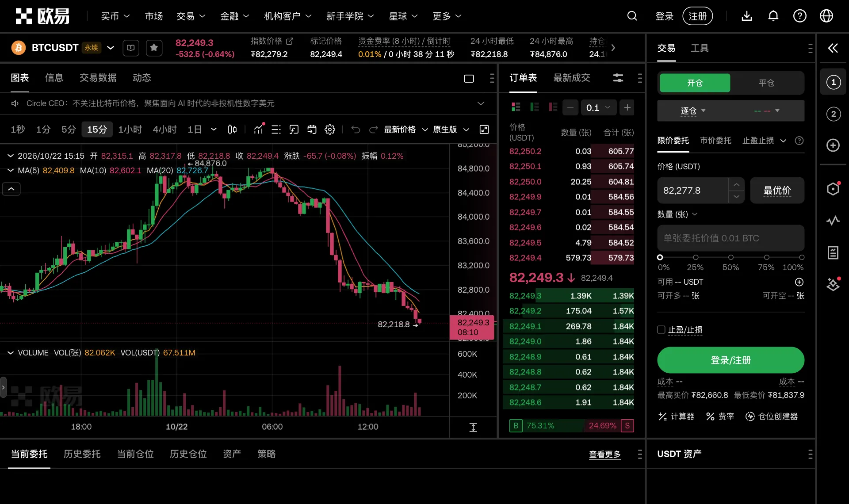Select the 平仓 close position toggle
This screenshot has height=504, width=849.
(x=766, y=83)
